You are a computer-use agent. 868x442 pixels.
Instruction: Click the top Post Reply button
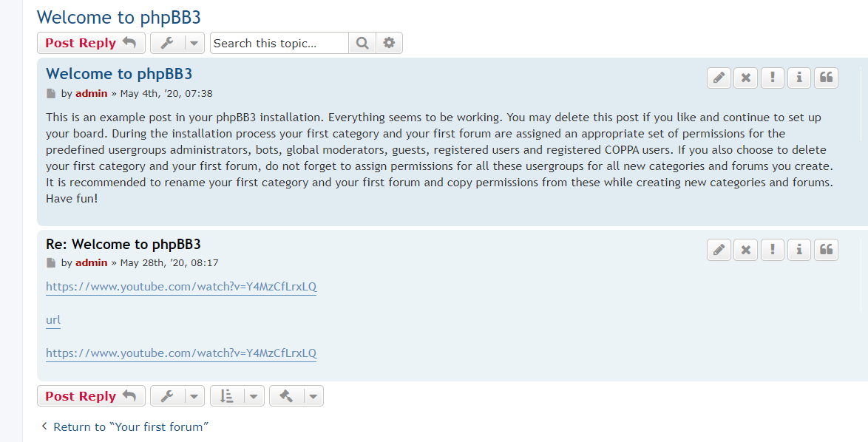click(92, 43)
